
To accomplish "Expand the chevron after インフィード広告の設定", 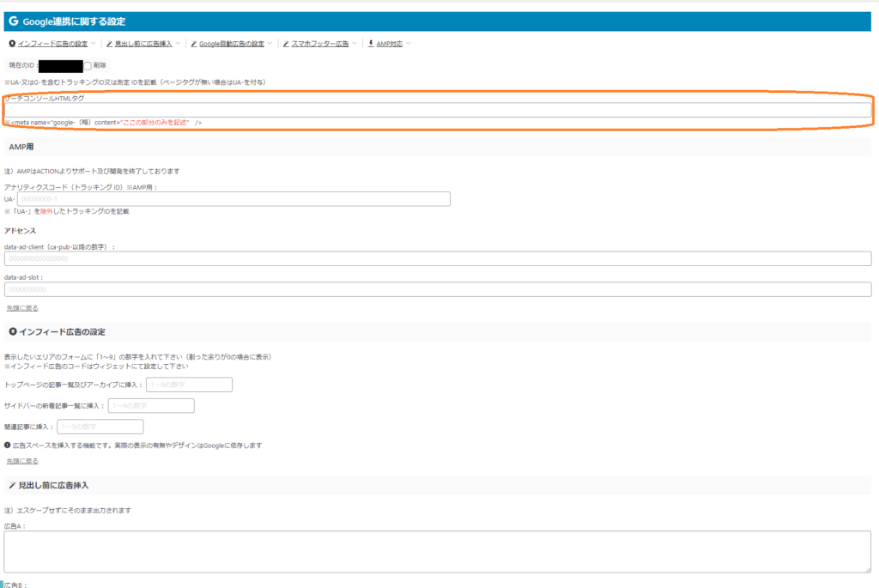I will point(94,44).
